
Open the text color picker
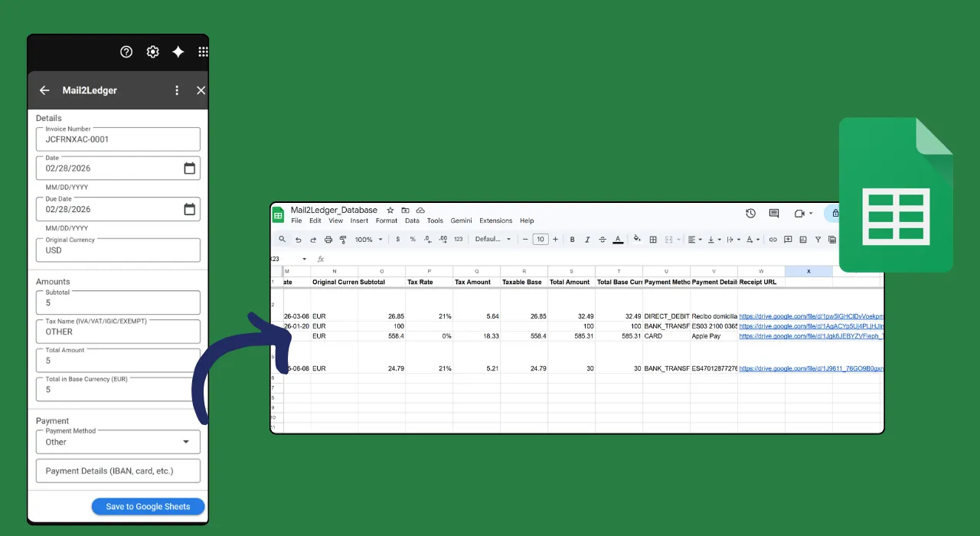(x=618, y=239)
